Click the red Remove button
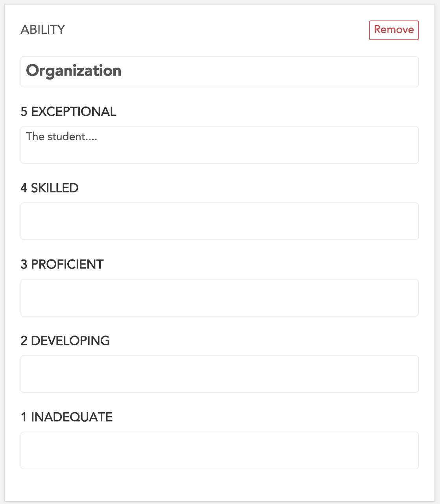The height and width of the screenshot is (504, 440). click(x=394, y=30)
